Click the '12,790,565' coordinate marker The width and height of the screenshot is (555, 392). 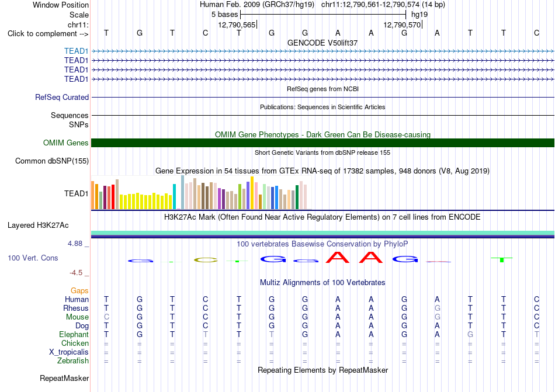237,25
